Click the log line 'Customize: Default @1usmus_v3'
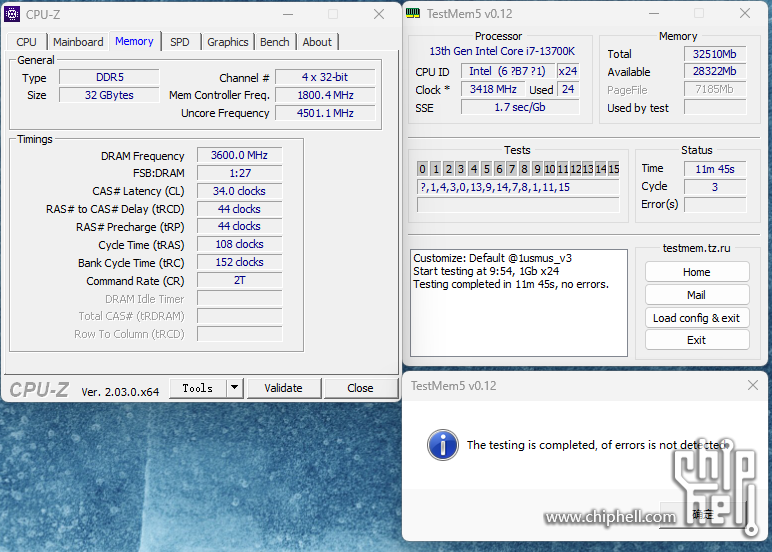 coord(492,258)
